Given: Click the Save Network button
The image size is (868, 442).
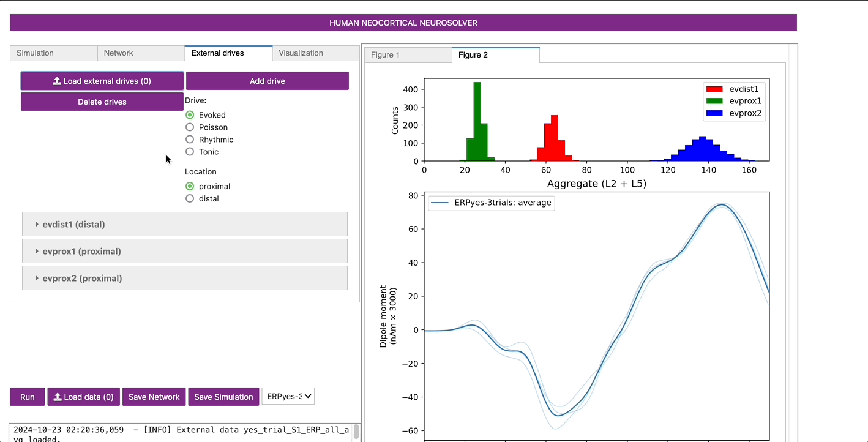Looking at the screenshot, I should [x=154, y=397].
